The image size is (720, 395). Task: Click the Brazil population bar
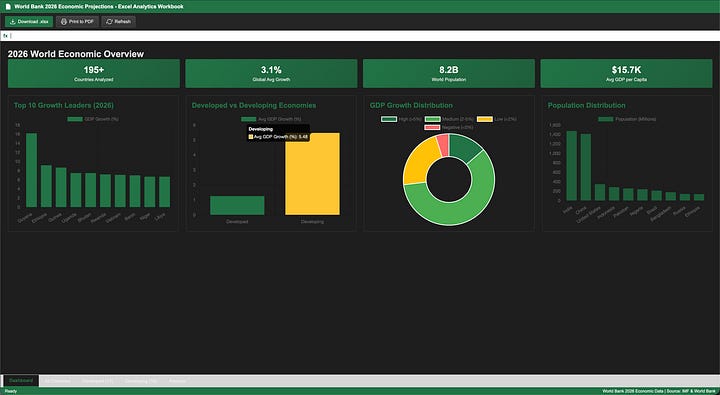pyautogui.click(x=657, y=196)
